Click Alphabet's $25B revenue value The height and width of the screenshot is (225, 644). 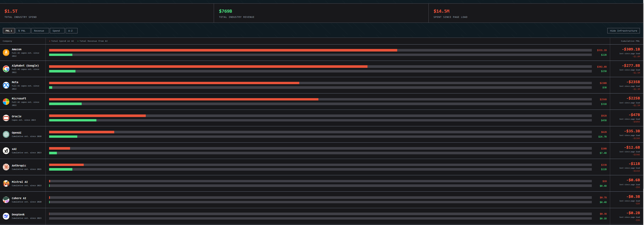(604, 71)
